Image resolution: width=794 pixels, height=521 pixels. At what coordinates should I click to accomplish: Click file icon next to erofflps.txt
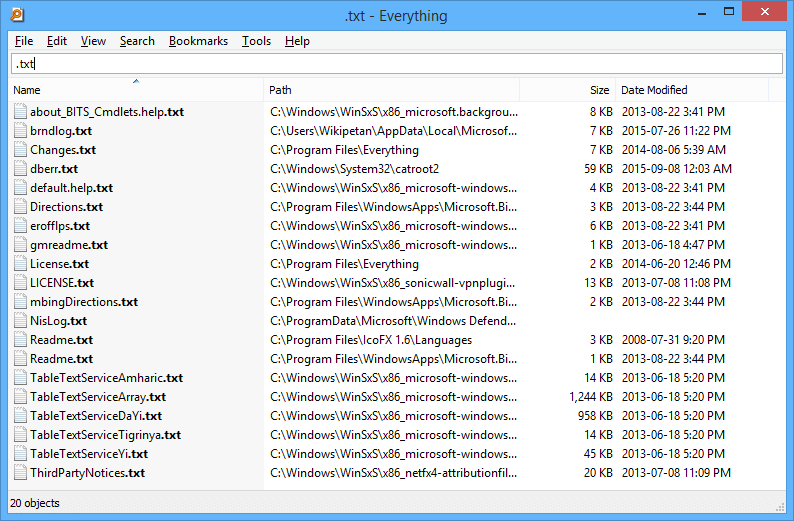(x=20, y=225)
